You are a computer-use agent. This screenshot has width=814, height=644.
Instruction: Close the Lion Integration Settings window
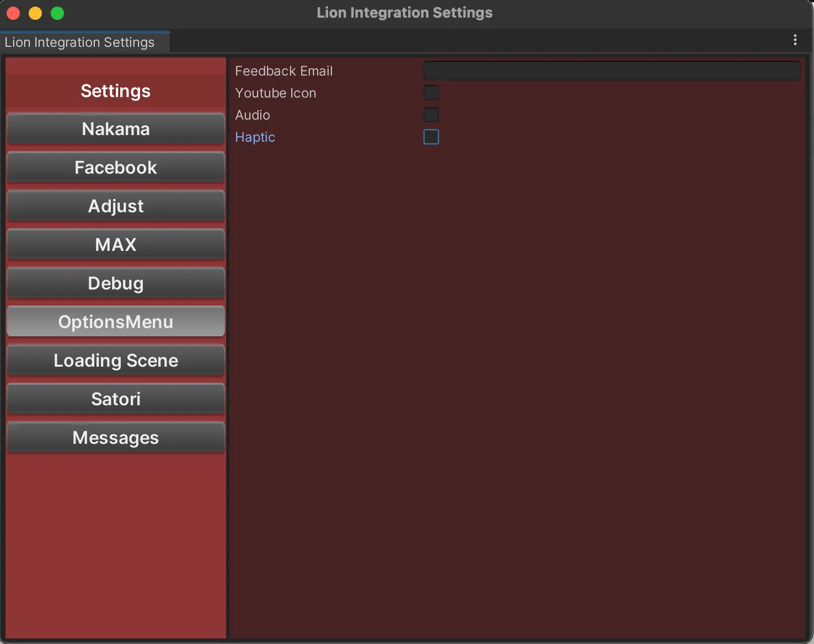coord(13,13)
